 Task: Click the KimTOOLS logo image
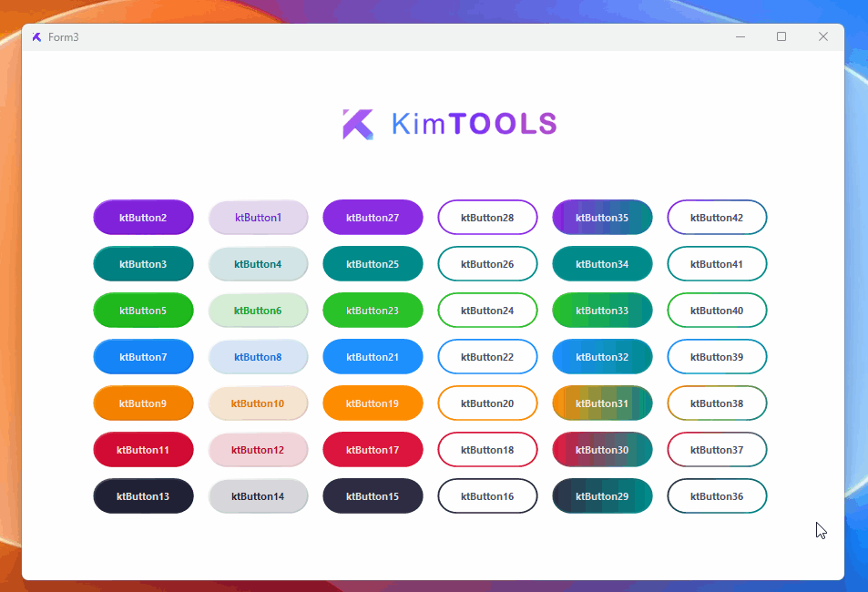coord(450,124)
